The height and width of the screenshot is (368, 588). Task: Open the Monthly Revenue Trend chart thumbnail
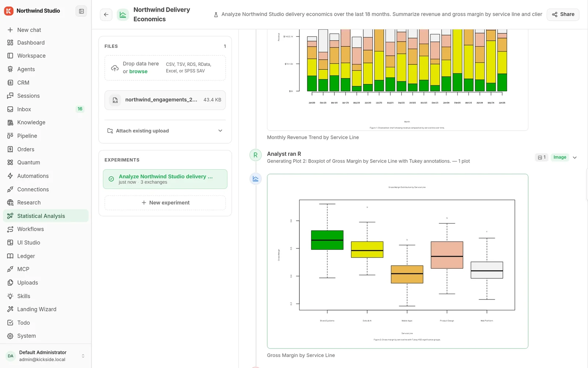coord(398,80)
